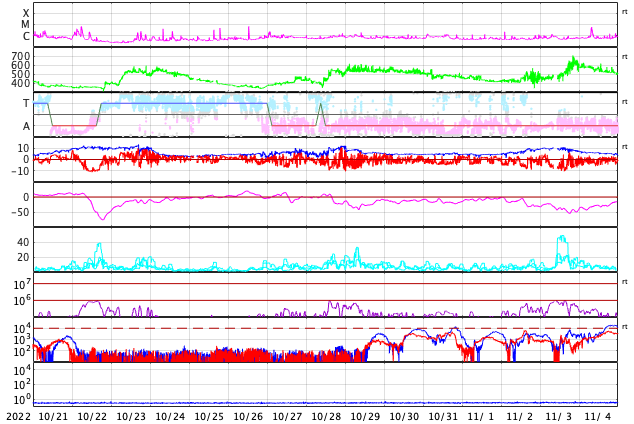
Task: Select the A label on the third panel
Action: [x=26, y=127]
